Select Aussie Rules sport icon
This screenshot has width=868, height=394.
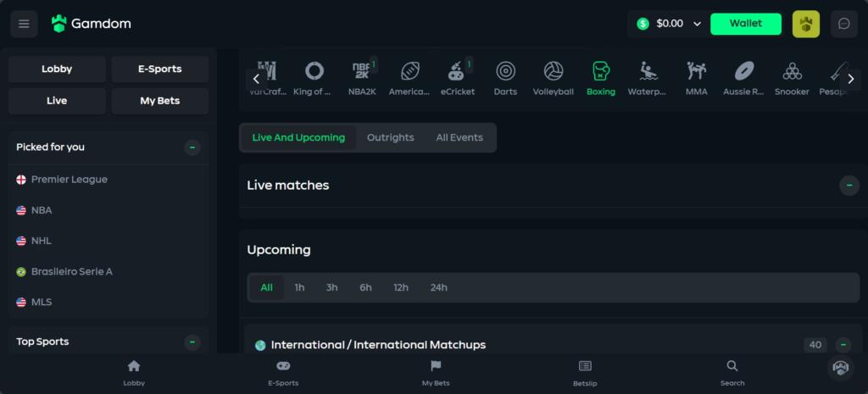pyautogui.click(x=744, y=79)
